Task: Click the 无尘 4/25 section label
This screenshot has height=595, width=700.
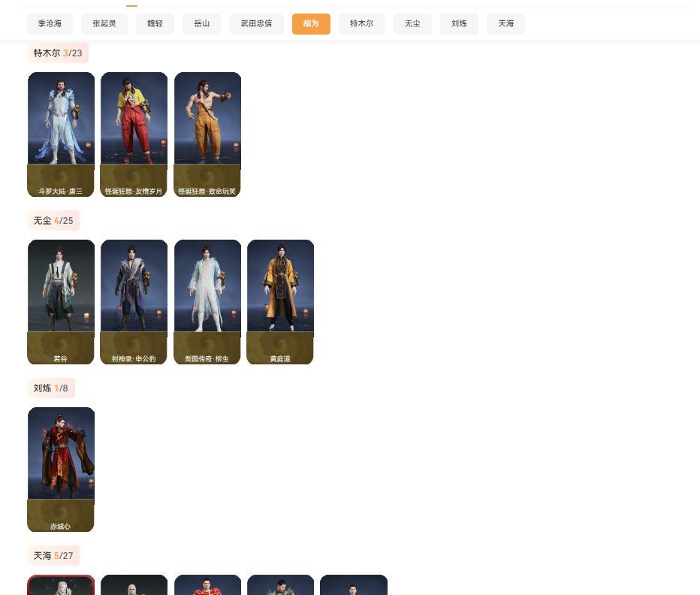Action: coord(53,221)
